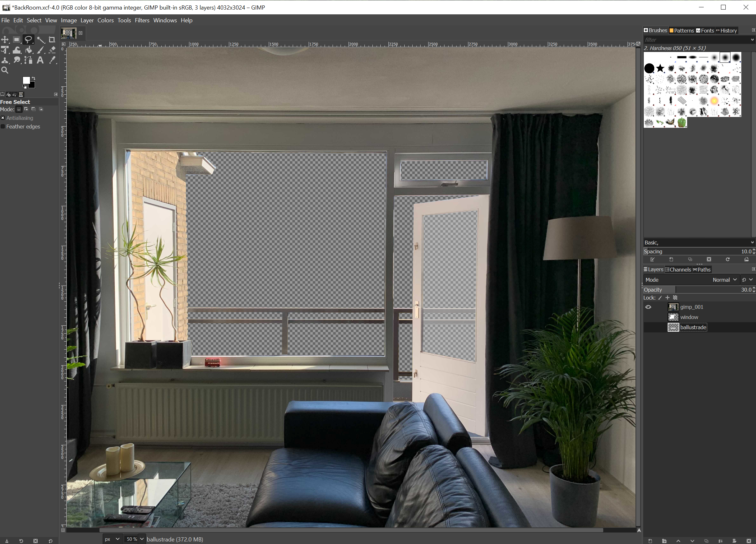Swap foreground and background colors arrow

(x=33, y=79)
